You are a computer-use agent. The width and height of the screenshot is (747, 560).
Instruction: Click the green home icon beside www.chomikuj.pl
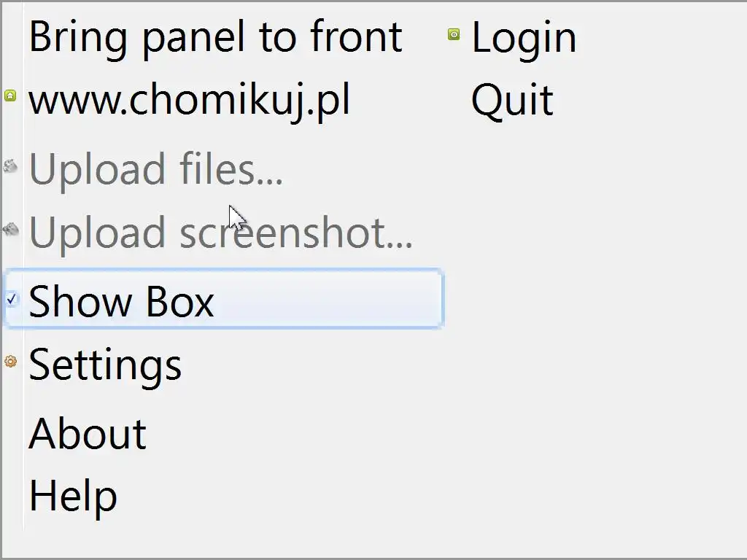(x=10, y=96)
